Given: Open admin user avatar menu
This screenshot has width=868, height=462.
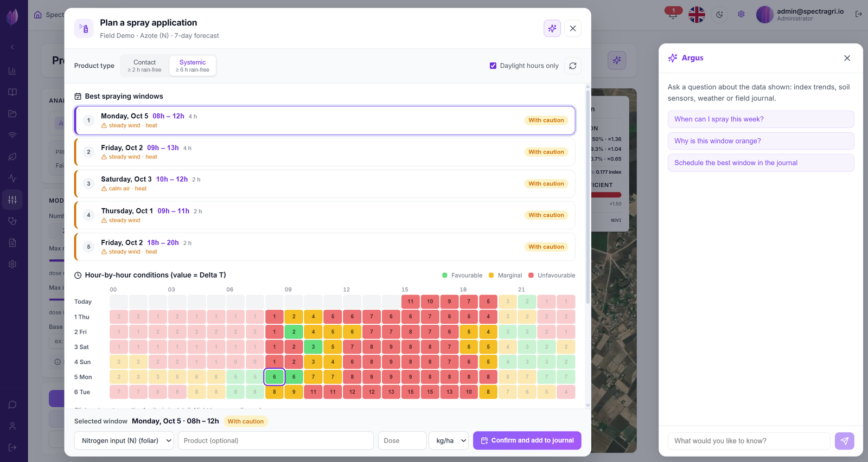Looking at the screenshot, I should (764, 15).
